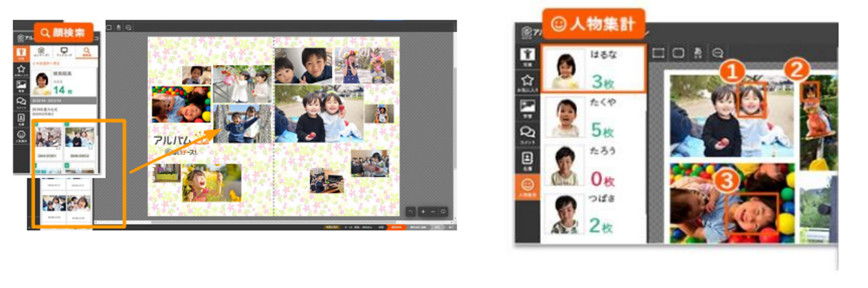The height and width of the screenshot is (288, 868).
Task: Select はるな 3枚 person row
Action: [x=593, y=68]
